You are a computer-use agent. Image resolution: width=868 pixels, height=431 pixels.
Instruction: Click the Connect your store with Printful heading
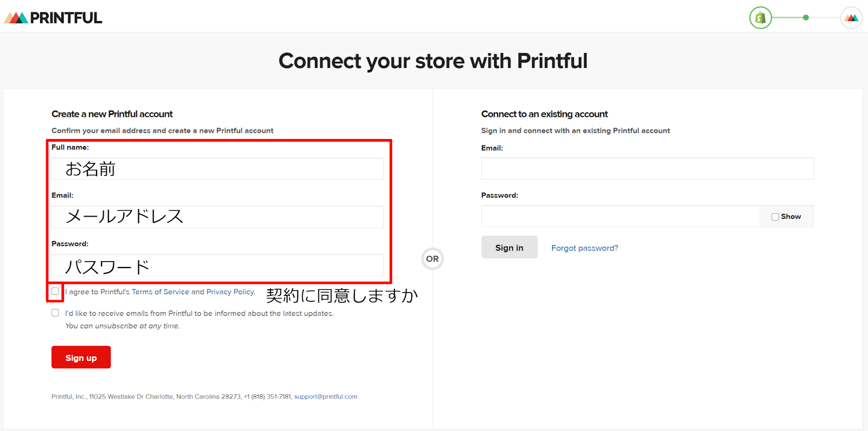tap(433, 61)
